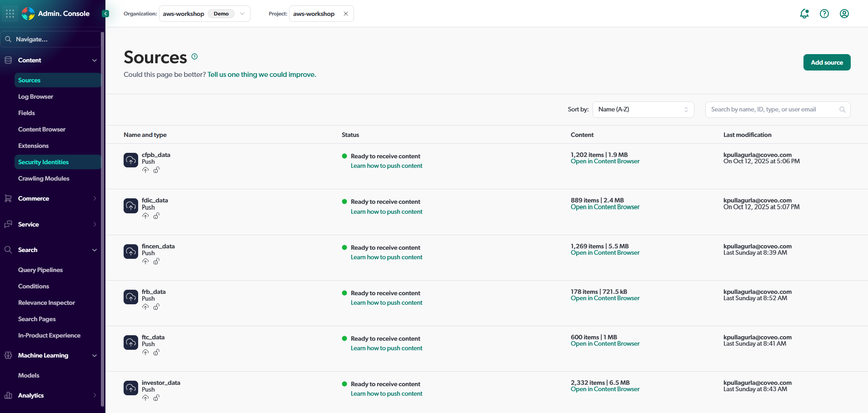868x413 pixels.
Task: Open fincen_data in Content Browser link
Action: point(605,253)
